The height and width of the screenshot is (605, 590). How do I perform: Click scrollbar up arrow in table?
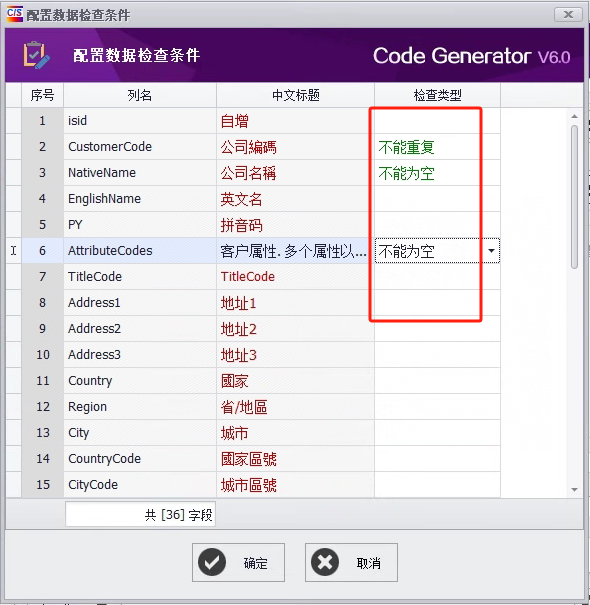[x=574, y=116]
